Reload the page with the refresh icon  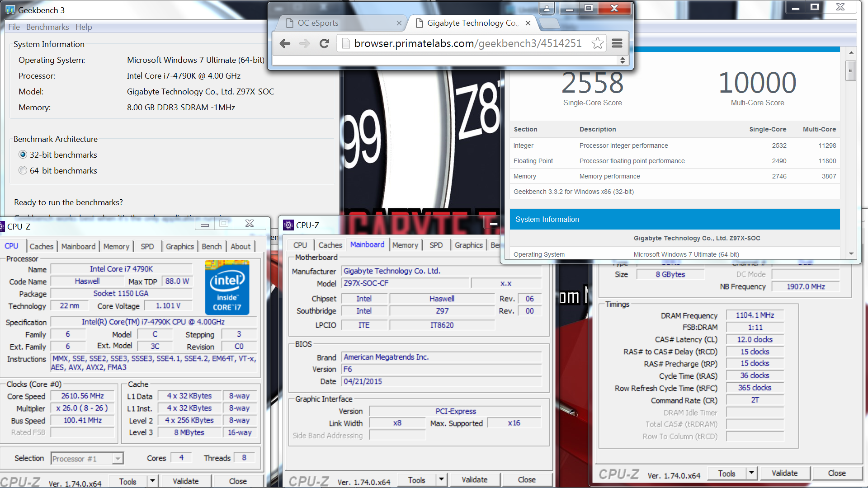coord(324,43)
